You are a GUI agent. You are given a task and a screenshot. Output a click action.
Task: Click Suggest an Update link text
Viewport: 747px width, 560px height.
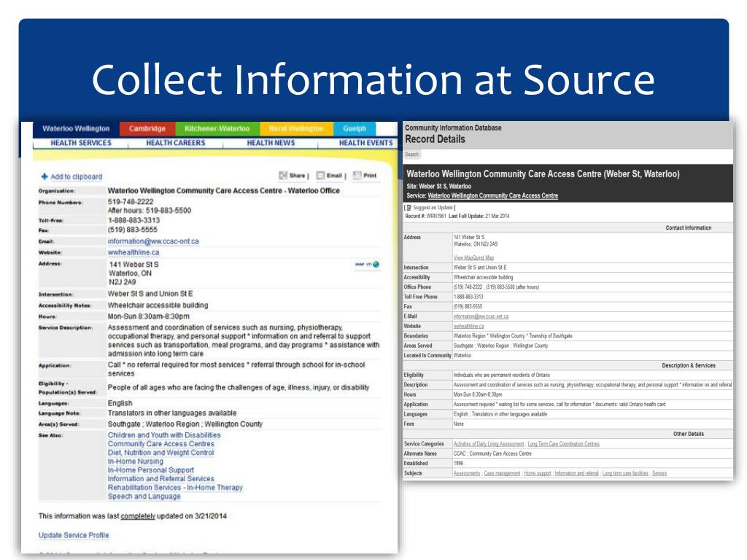coord(433,208)
